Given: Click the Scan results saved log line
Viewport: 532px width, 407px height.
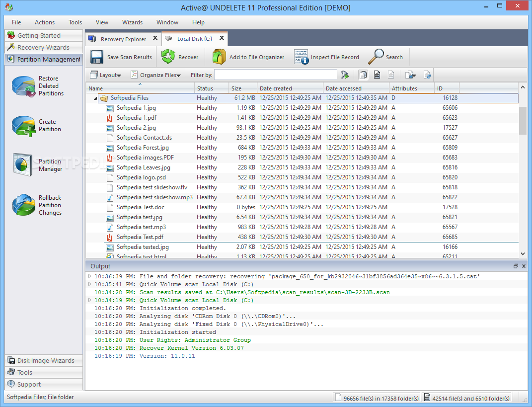Looking at the screenshot, I should tap(242, 292).
